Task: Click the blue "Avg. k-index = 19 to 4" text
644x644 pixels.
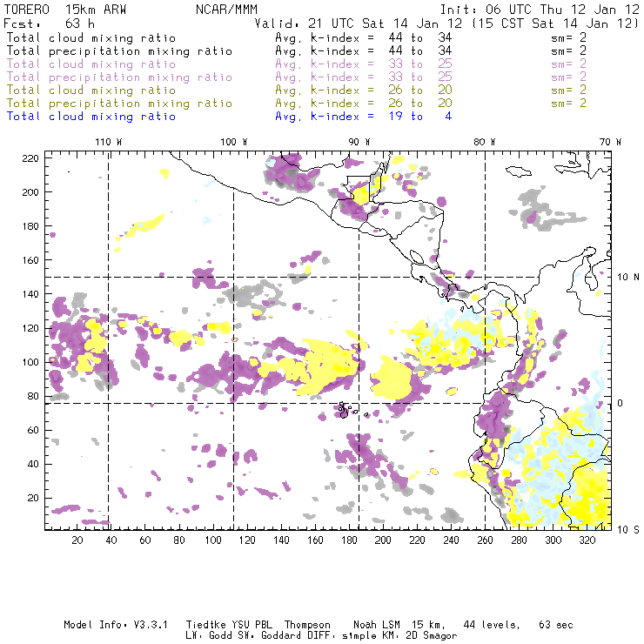Action: (x=364, y=117)
